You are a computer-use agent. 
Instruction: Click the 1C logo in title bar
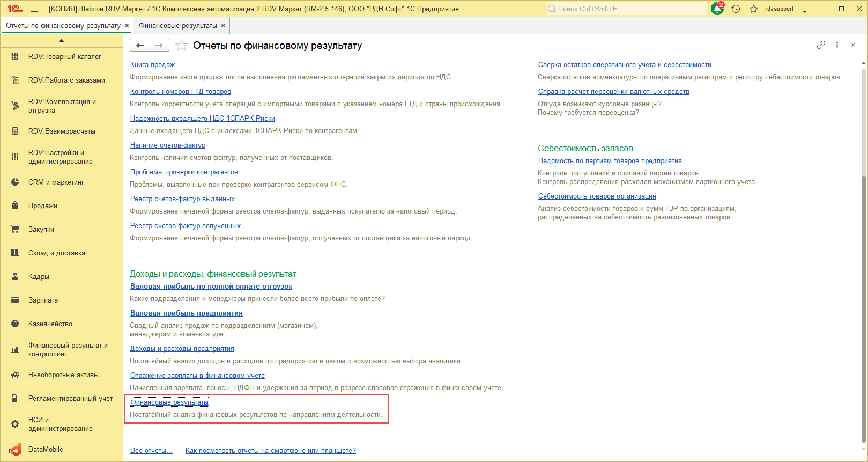[x=15, y=9]
